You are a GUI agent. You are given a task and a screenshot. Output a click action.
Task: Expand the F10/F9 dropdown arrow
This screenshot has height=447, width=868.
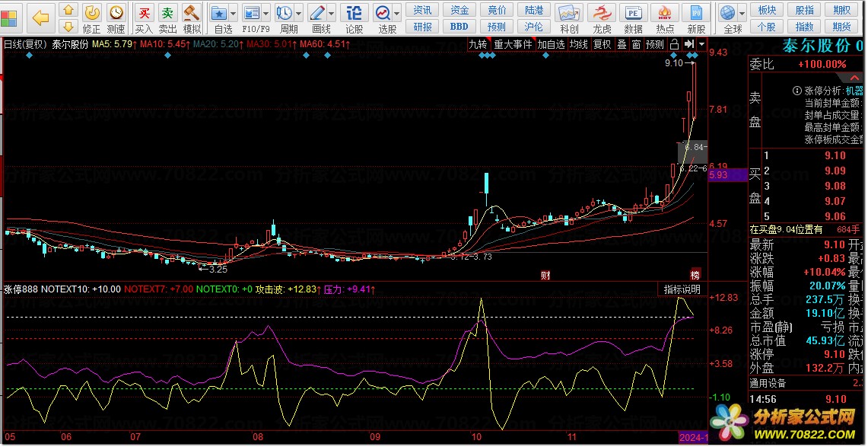pyautogui.click(x=266, y=13)
